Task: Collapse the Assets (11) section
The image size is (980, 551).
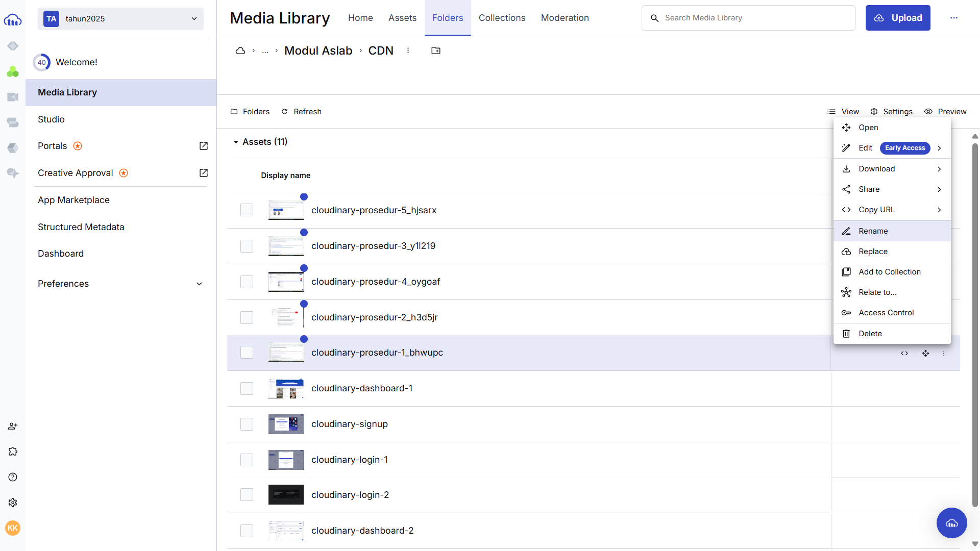Action: tap(235, 142)
